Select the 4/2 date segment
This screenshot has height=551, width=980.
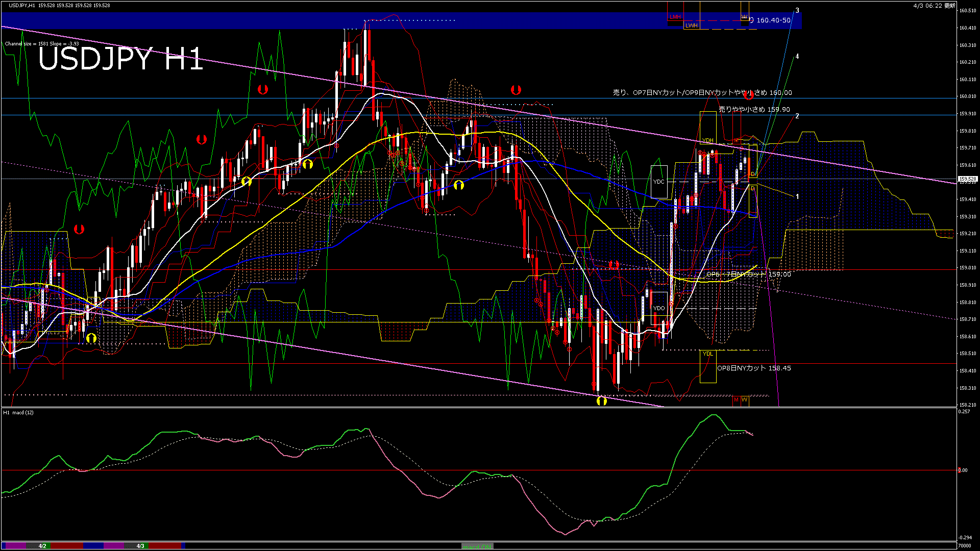pos(42,546)
